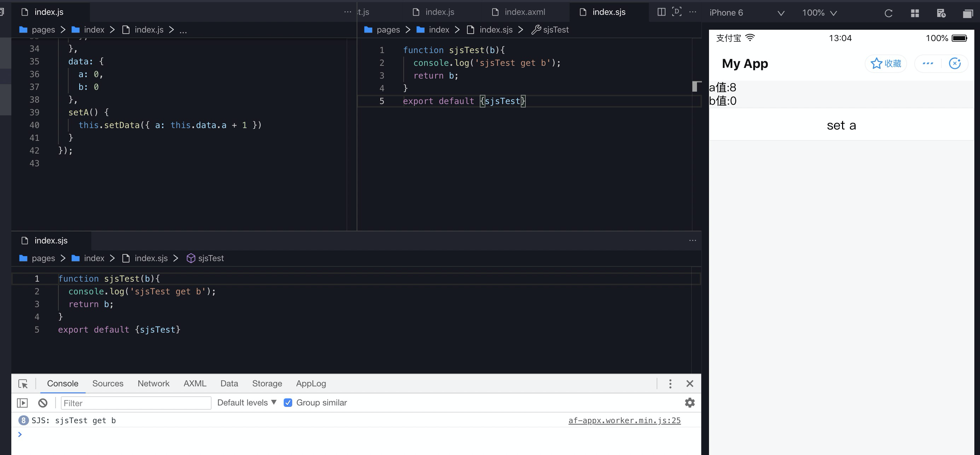Switch to the AXML devtools tab
This screenshot has height=455, width=980.
point(195,384)
